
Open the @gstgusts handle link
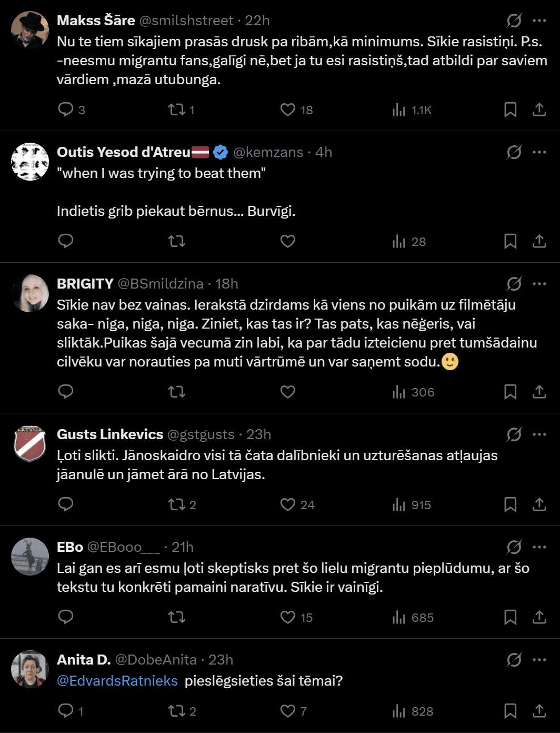tap(201, 434)
